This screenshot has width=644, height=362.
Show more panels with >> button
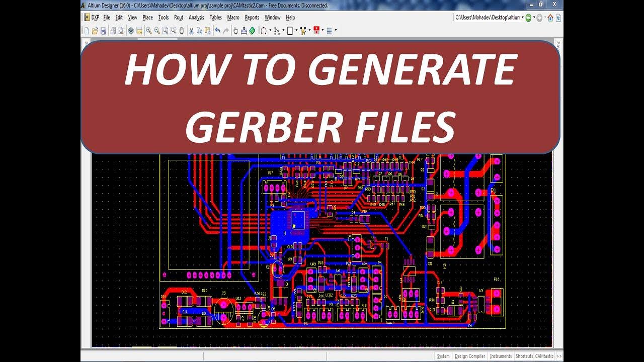[558, 356]
